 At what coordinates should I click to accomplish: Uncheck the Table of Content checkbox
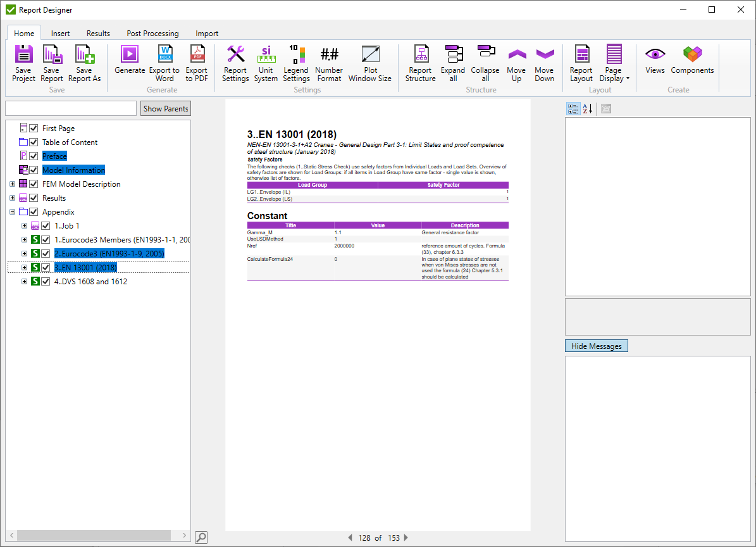pyautogui.click(x=34, y=142)
